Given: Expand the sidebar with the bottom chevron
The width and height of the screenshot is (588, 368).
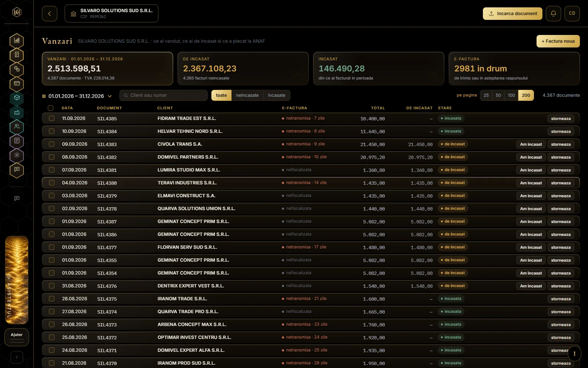Looking at the screenshot, I should point(17,357).
